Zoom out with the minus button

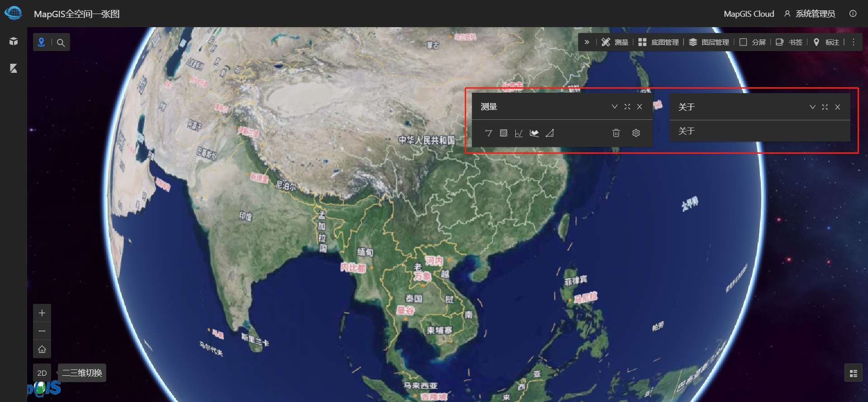coord(42,331)
